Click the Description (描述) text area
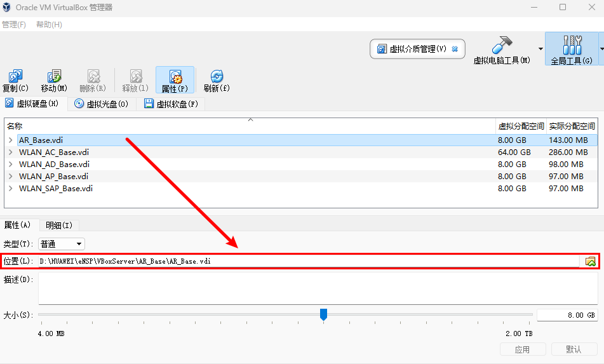 (x=318, y=288)
